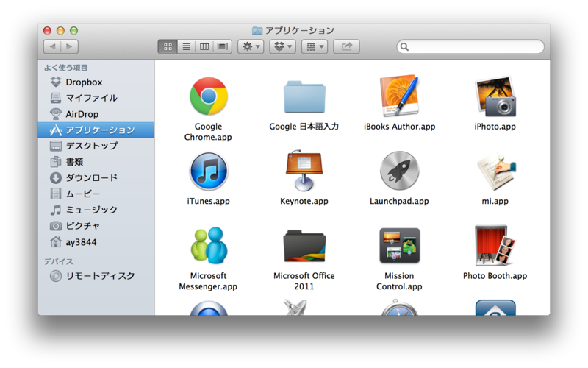Switch to column view
Image resolution: width=588 pixels, height=368 pixels.
tap(204, 46)
